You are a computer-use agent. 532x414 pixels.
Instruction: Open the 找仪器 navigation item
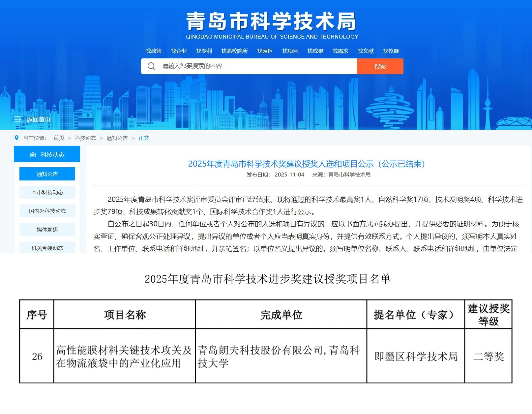(391, 51)
